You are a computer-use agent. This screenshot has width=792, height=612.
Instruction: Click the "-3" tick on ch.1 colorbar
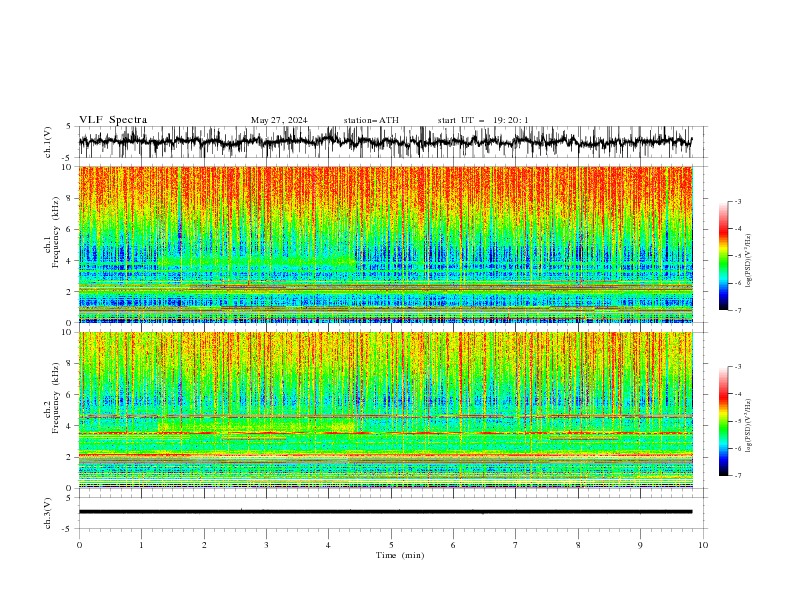[738, 201]
